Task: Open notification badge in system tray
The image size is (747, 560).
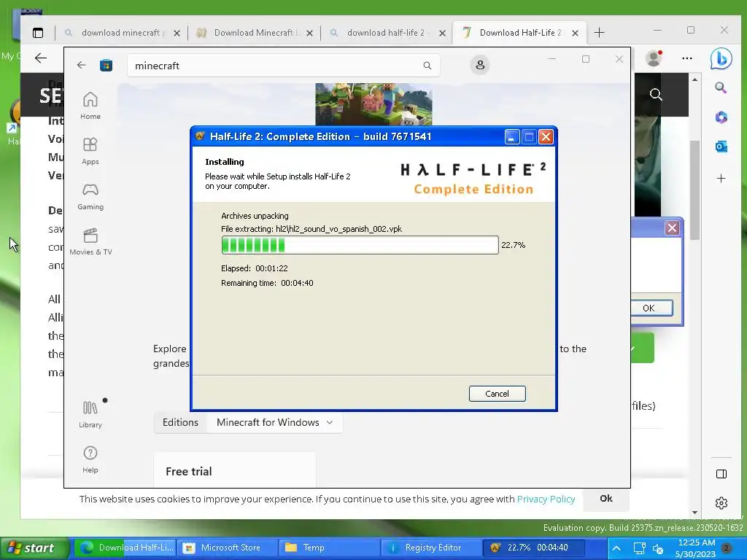Action: pyautogui.click(x=727, y=548)
